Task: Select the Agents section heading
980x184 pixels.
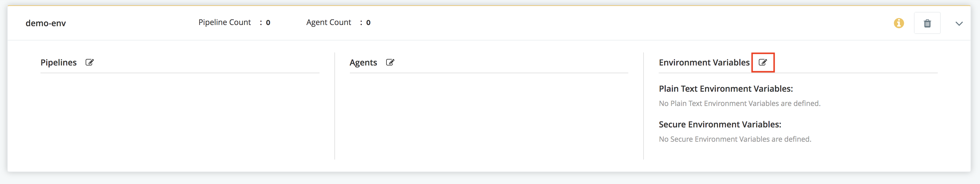Action: coord(363,63)
